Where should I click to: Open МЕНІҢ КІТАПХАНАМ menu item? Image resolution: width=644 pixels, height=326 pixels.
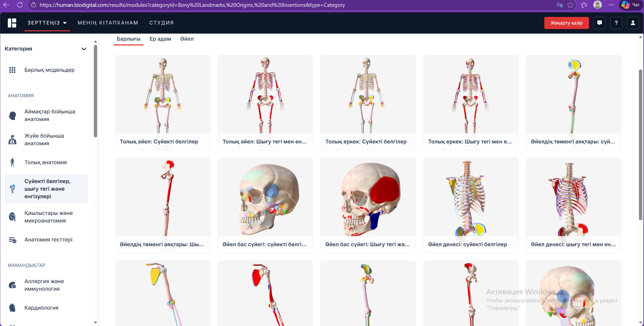click(x=108, y=23)
